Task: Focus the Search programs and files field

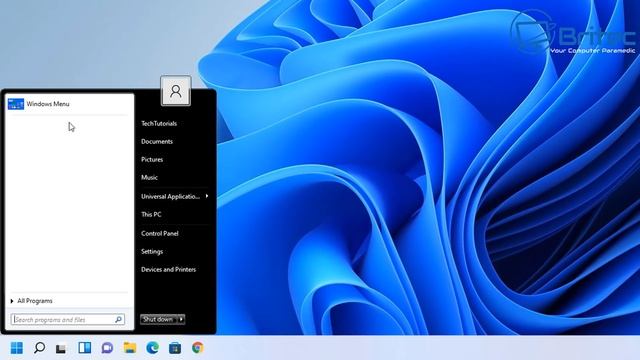Action: (x=68, y=320)
